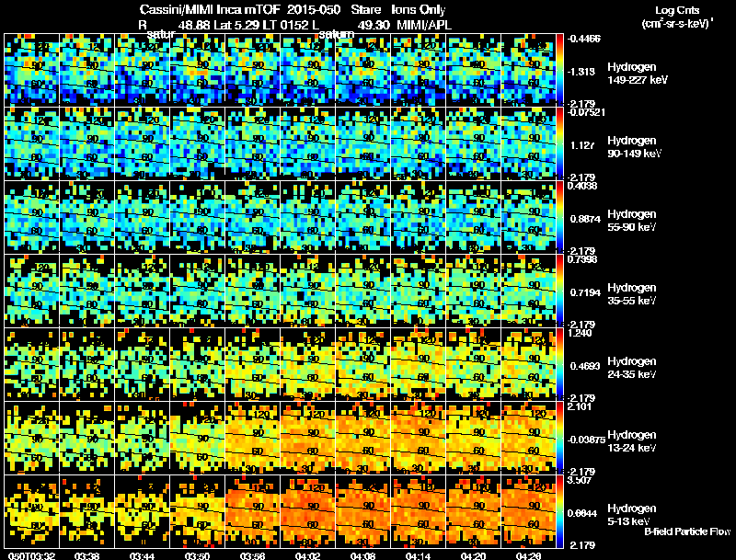This screenshot has height=560, width=736.
Task: Open the Hydrogen 24-35 keV panel at 04:26
Action: pyautogui.click(x=529, y=364)
